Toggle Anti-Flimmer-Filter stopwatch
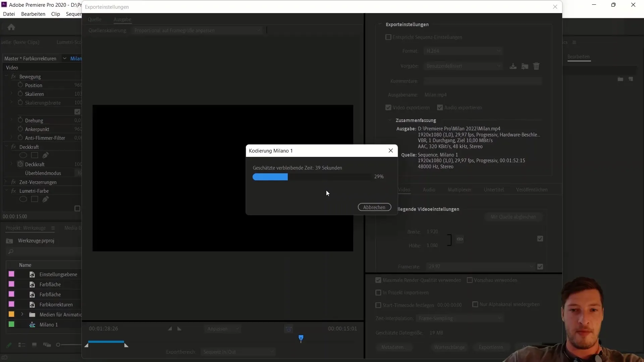The image size is (644, 362). coord(20,138)
